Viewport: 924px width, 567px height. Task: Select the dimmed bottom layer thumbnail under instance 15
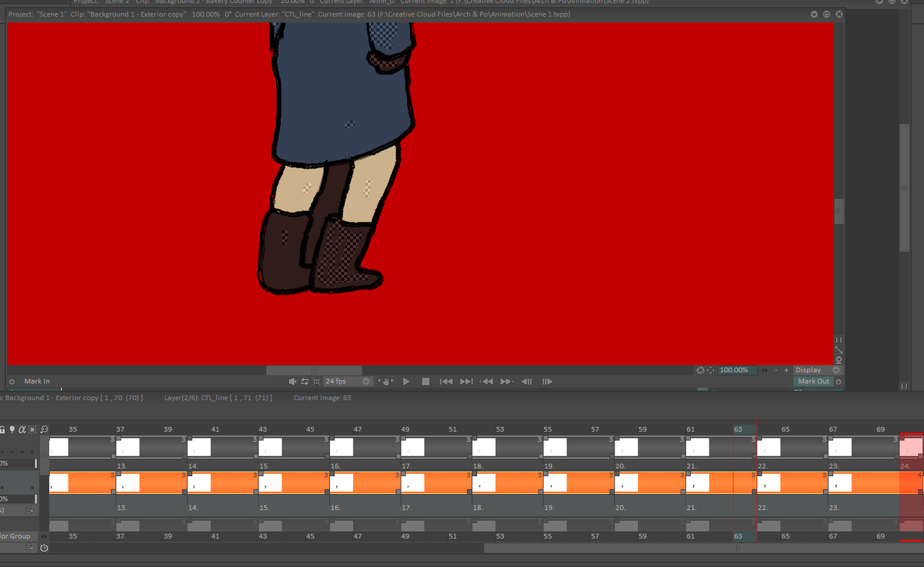point(270,526)
